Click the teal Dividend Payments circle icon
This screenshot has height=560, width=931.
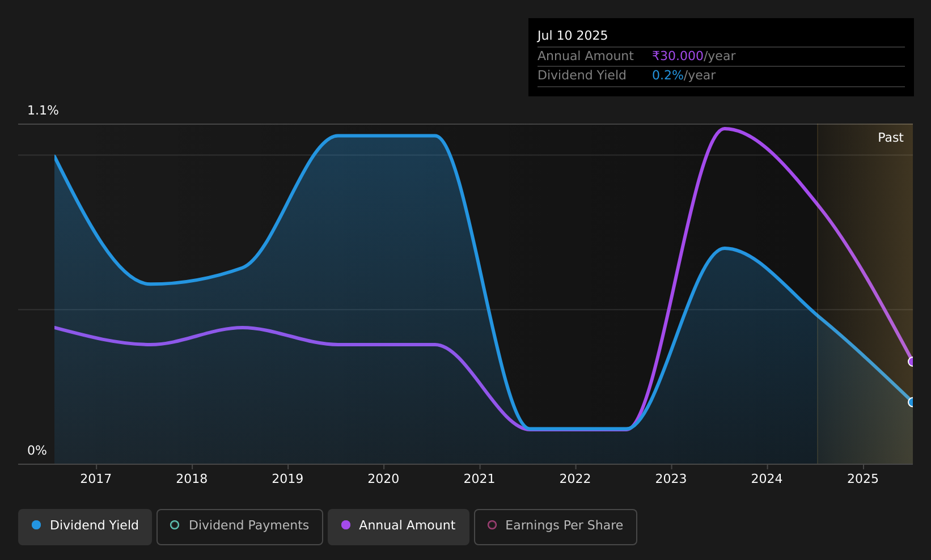tap(175, 525)
